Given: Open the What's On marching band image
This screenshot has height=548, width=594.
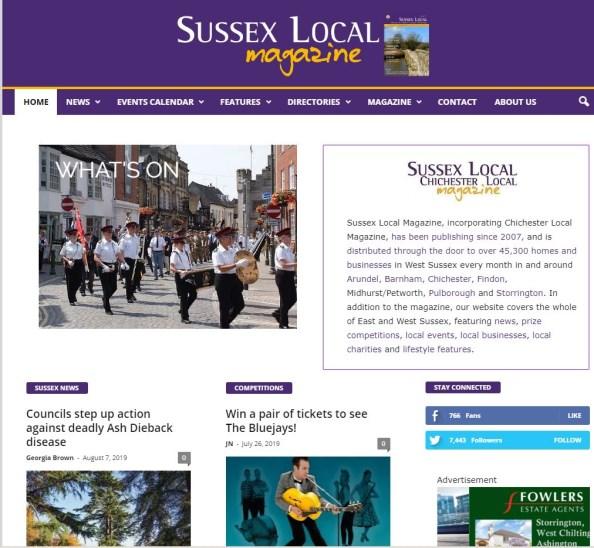Looking at the screenshot, I should pyautogui.click(x=168, y=236).
